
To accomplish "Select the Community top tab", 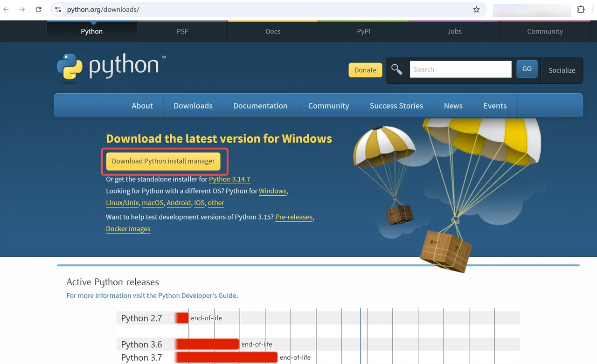I will pos(545,31).
